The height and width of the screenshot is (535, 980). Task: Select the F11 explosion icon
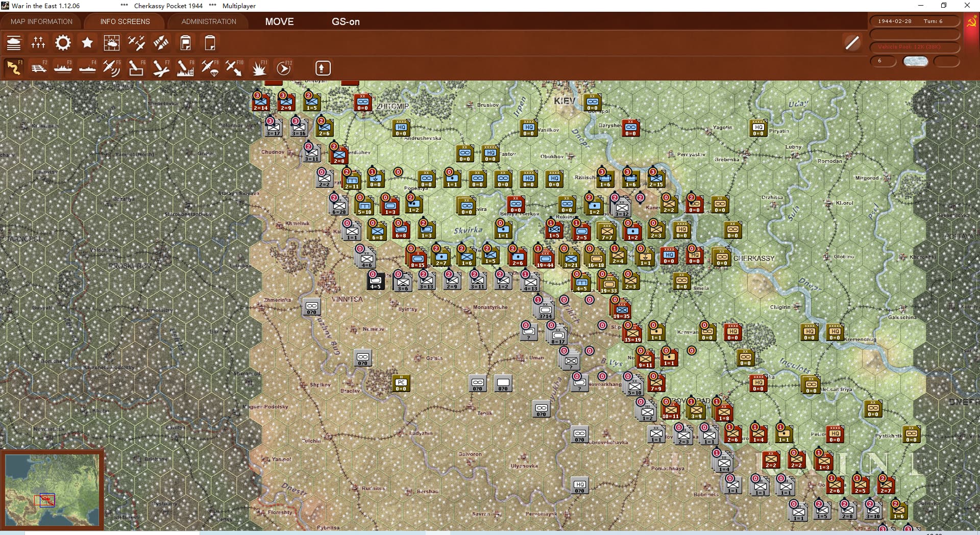coord(259,68)
